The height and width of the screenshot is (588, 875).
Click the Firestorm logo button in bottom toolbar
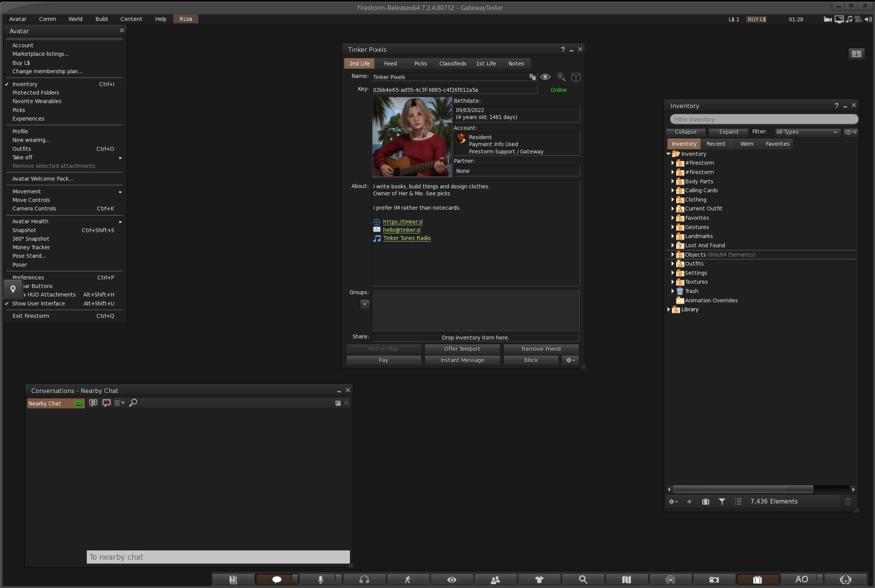(846, 579)
